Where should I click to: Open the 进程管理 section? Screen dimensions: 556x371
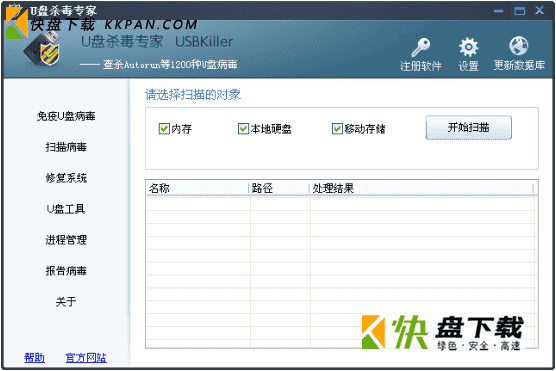(x=66, y=240)
